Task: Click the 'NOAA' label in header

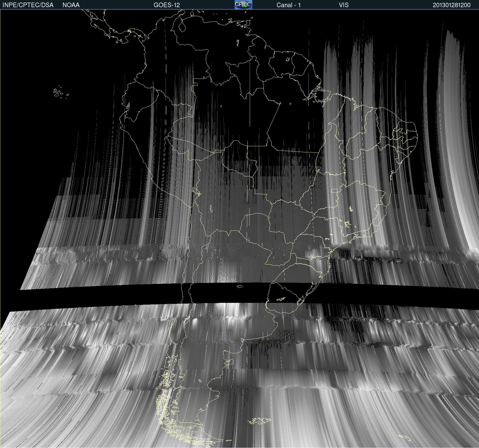Action: (x=71, y=5)
